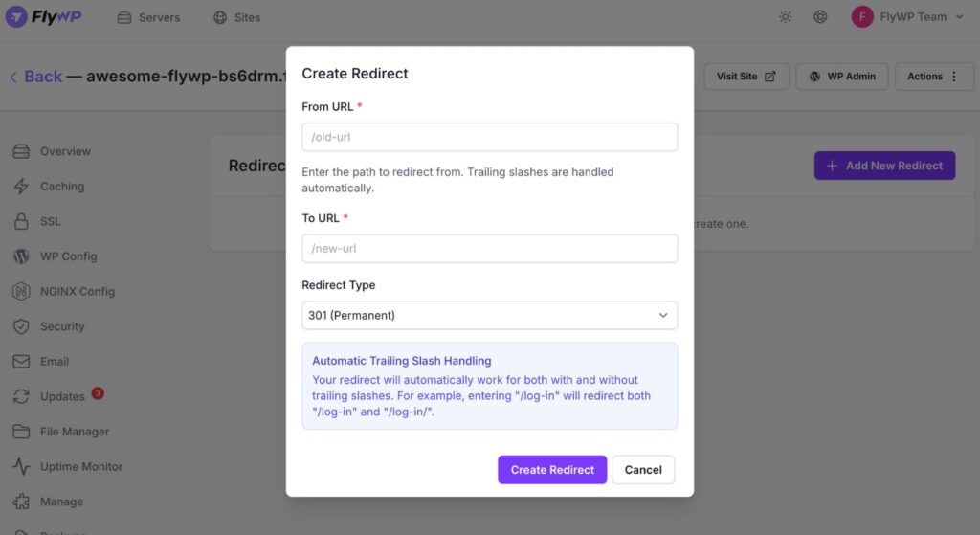Click the FlyWP logo icon
Viewport: 980px width, 535px height.
click(16, 17)
